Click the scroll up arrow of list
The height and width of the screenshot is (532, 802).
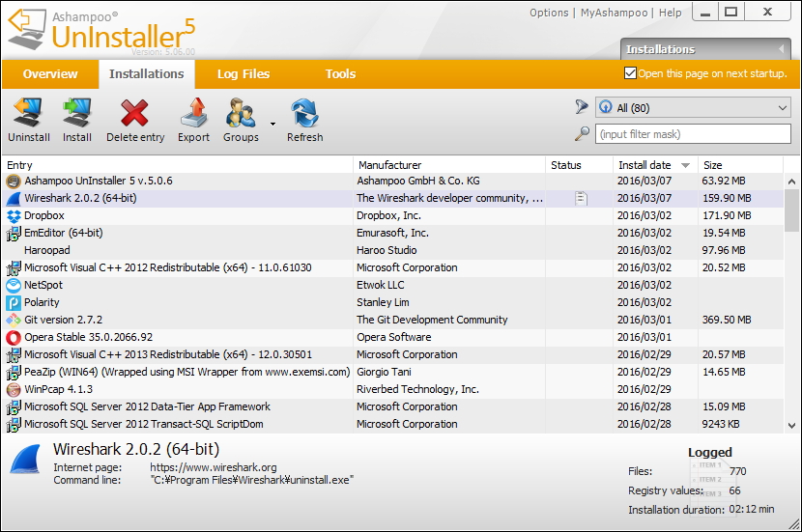click(x=791, y=182)
